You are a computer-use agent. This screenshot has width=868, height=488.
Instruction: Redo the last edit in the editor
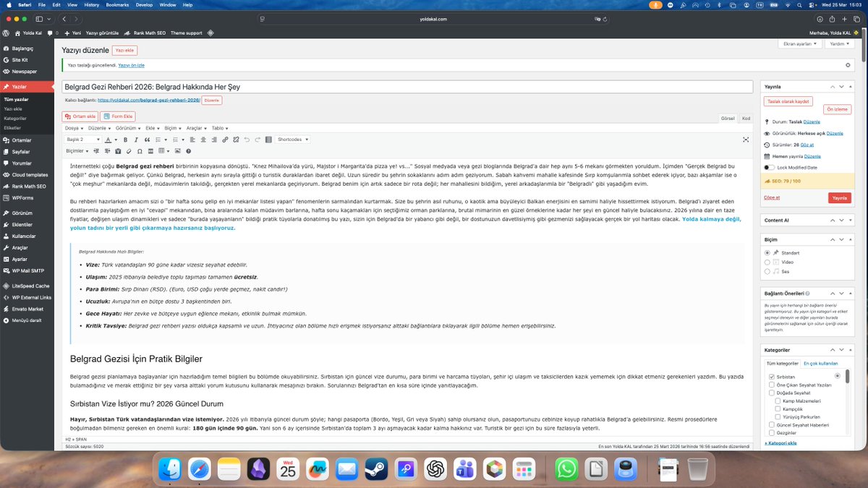point(258,140)
